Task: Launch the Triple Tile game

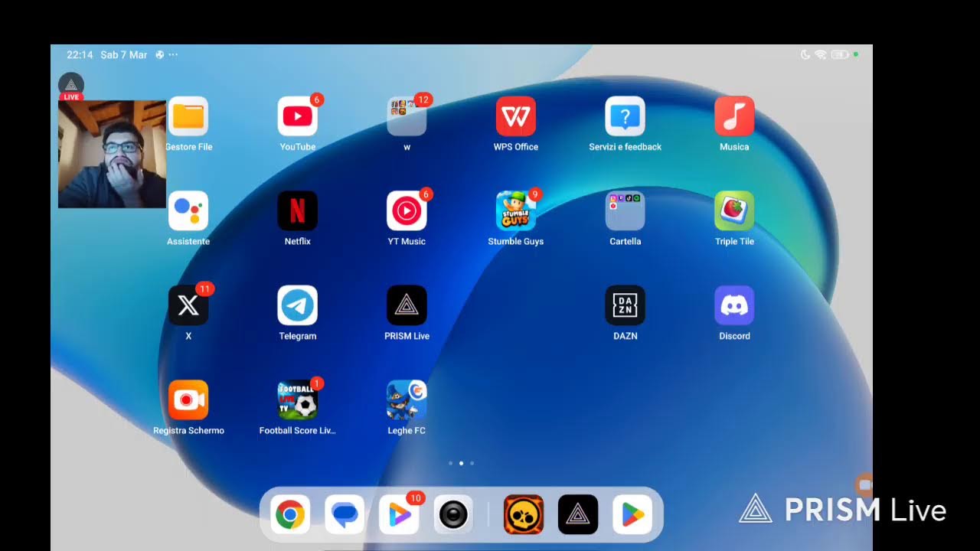Action: coord(734,210)
